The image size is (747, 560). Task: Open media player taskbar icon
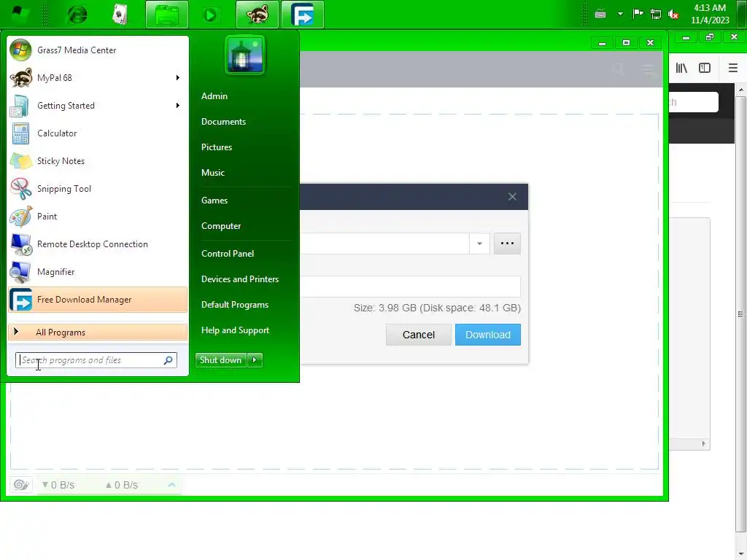(x=209, y=15)
